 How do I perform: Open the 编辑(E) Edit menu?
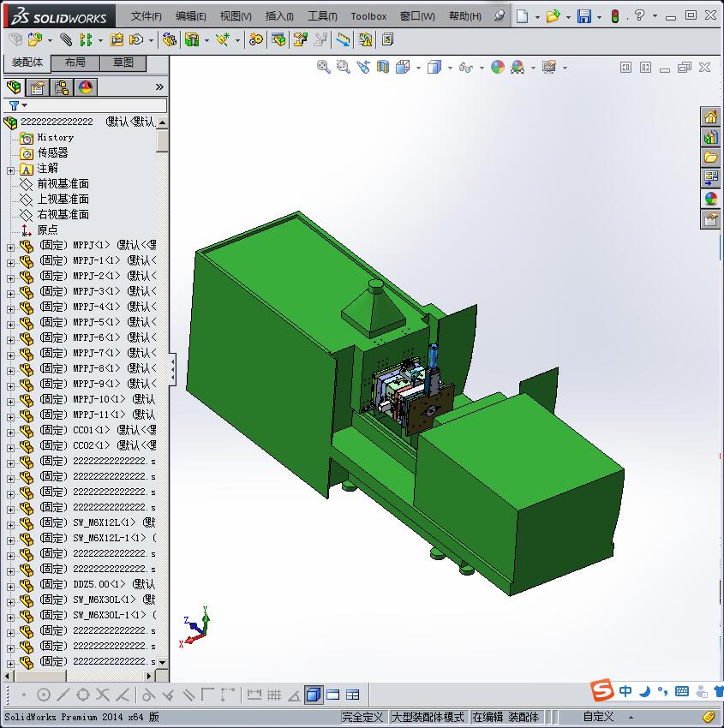click(x=190, y=16)
